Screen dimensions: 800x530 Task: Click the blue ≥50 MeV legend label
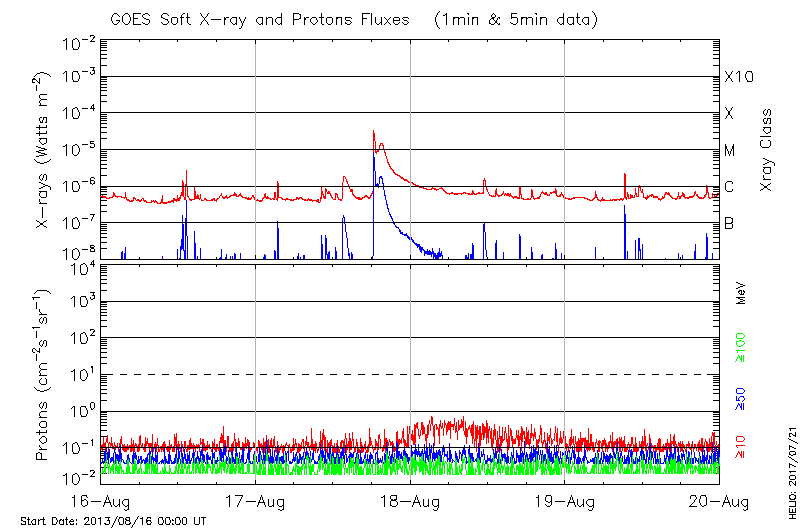[x=740, y=398]
